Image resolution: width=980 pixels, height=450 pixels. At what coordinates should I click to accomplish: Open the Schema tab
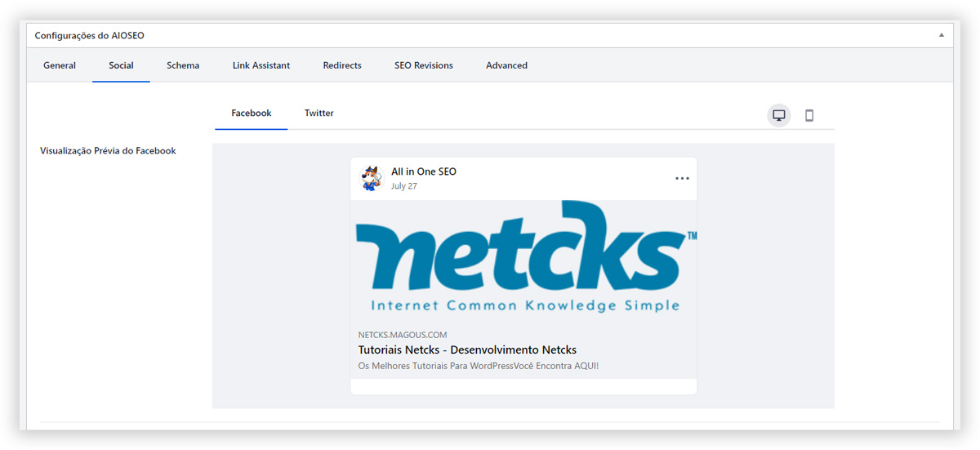pos(183,65)
